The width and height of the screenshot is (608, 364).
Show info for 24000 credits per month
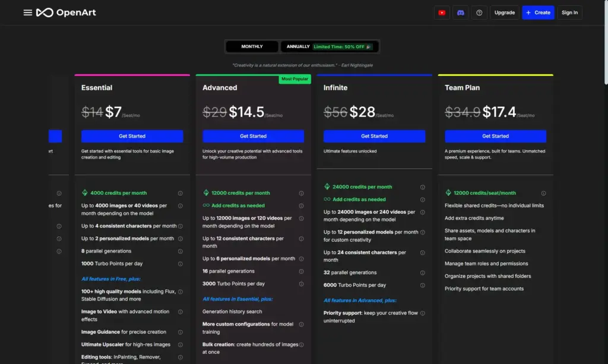pos(423,187)
